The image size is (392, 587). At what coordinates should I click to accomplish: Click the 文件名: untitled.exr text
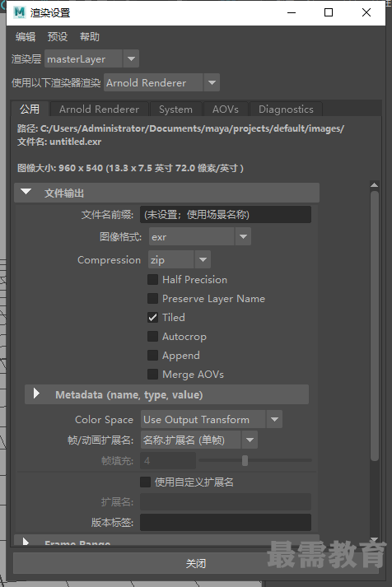point(59,142)
